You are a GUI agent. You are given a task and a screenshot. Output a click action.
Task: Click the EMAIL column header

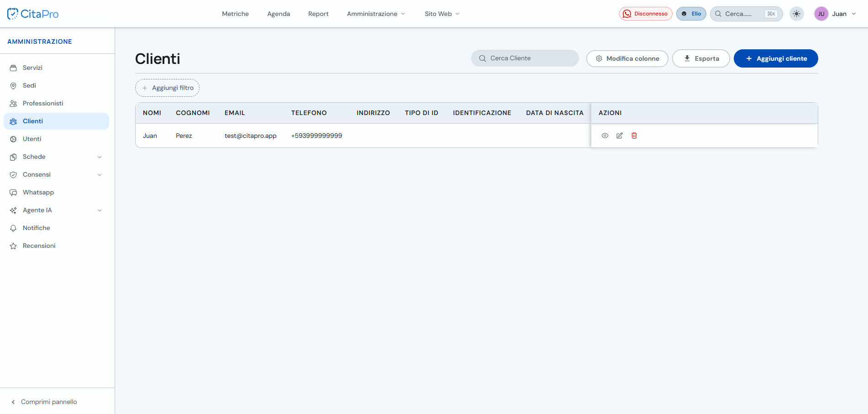coord(235,113)
